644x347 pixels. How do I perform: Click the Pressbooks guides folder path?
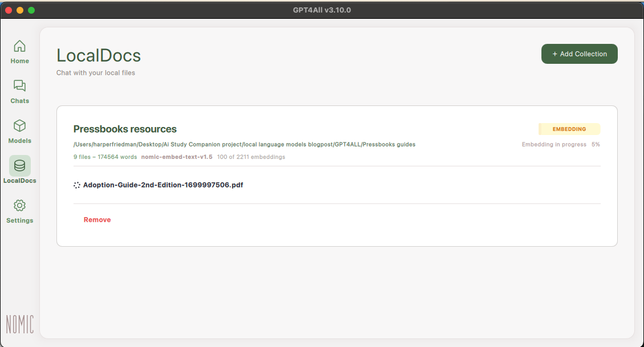pyautogui.click(x=244, y=145)
